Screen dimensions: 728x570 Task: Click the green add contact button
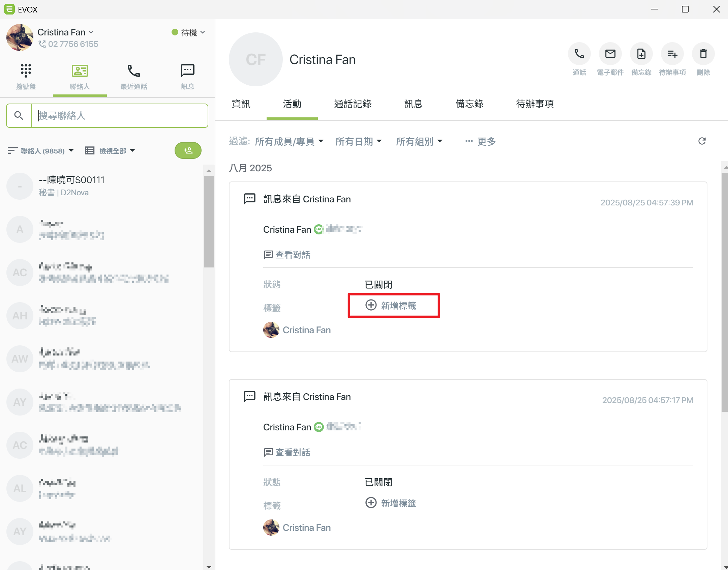(x=188, y=150)
